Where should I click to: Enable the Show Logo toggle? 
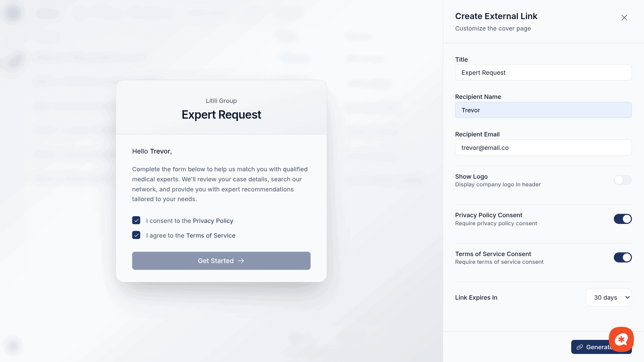(x=623, y=180)
